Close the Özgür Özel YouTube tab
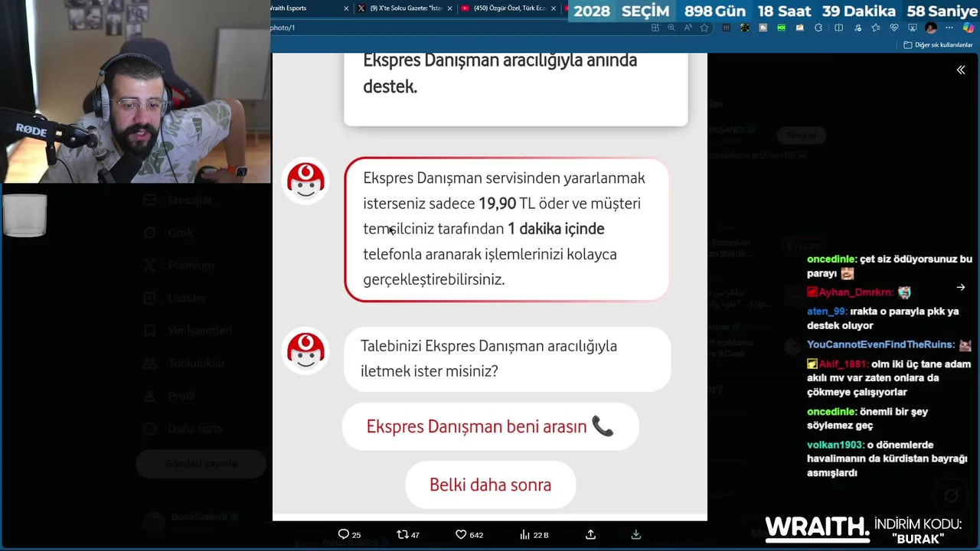Viewport: 980px width, 551px height. tap(553, 8)
